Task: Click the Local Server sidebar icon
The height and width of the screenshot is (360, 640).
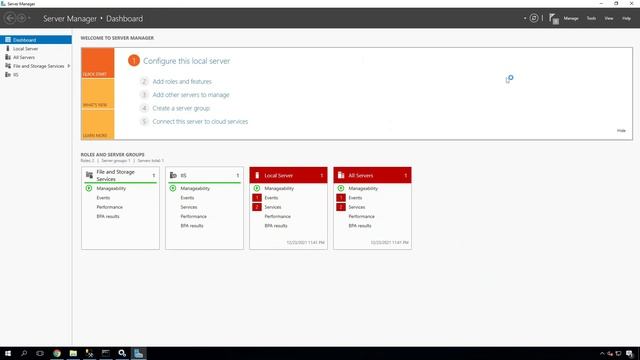Action: 7,49
